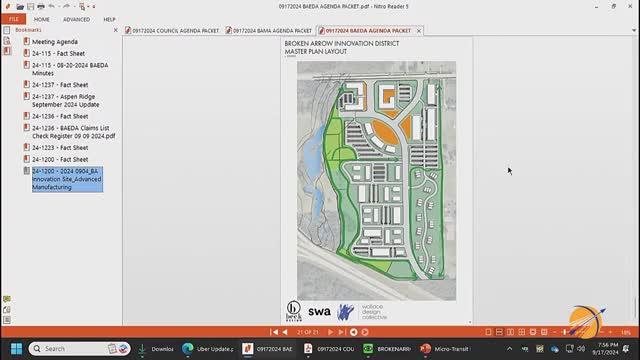
Task: Click the zoom slider handle
Action: point(564,332)
